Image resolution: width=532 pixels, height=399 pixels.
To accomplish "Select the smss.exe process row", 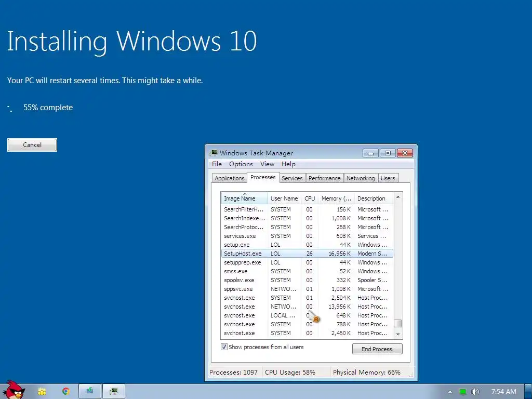I will [x=307, y=271].
